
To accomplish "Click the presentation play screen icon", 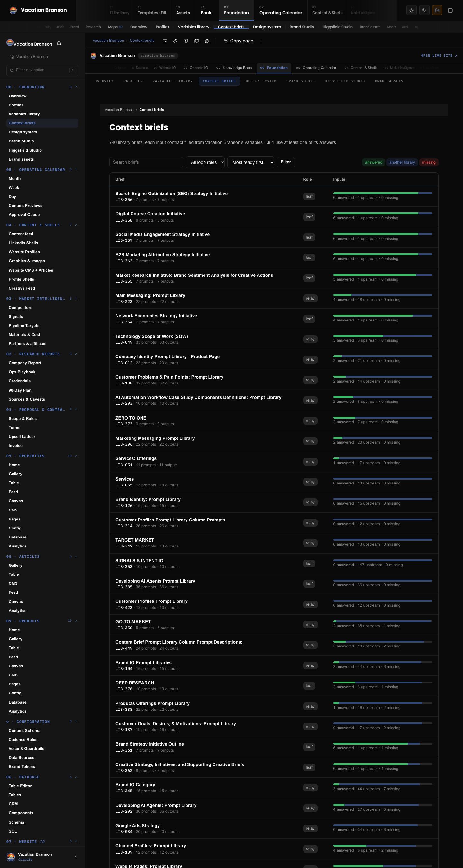I will [186, 41].
